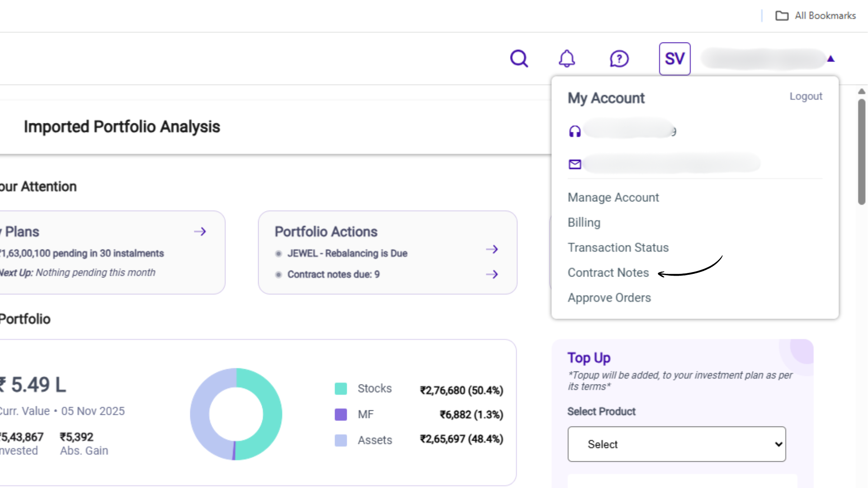868x488 pixels.
Task: Click the email envelope icon
Action: pyautogui.click(x=575, y=164)
